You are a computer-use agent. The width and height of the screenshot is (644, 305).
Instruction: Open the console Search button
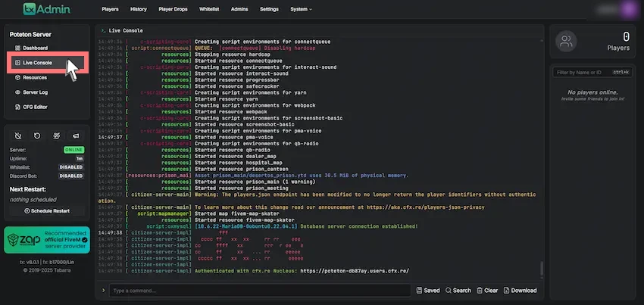pyautogui.click(x=458, y=291)
